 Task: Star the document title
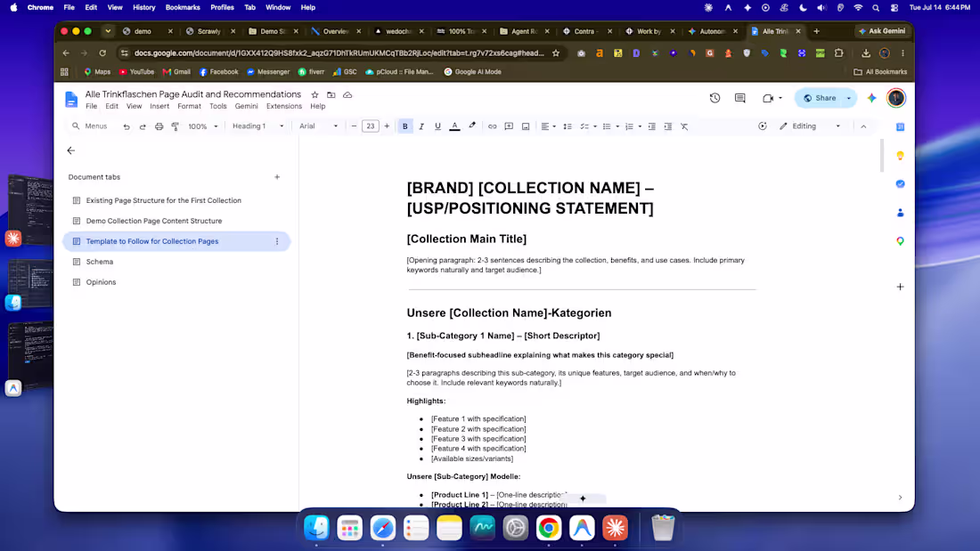coord(315,95)
